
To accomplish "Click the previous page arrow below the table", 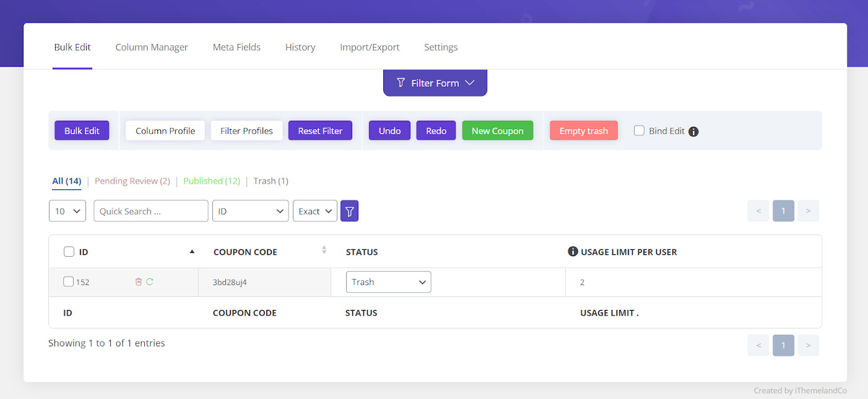I will pos(758,345).
